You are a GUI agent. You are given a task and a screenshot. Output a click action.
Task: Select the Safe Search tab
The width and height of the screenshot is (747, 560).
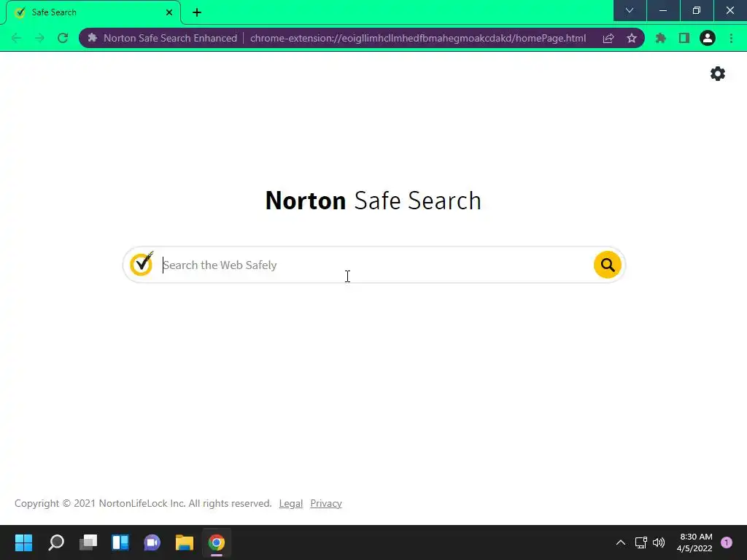[x=93, y=12]
